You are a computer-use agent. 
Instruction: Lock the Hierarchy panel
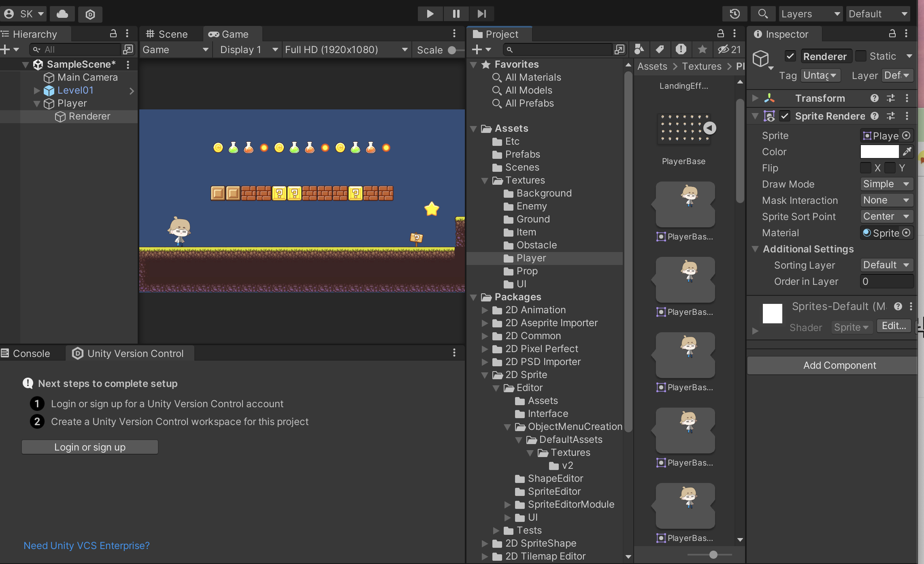[x=113, y=34]
